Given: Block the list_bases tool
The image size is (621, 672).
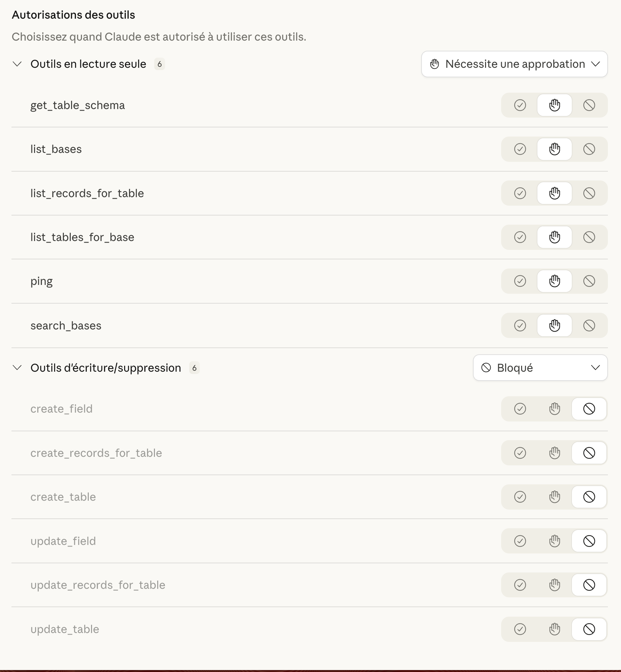Looking at the screenshot, I should coord(589,149).
